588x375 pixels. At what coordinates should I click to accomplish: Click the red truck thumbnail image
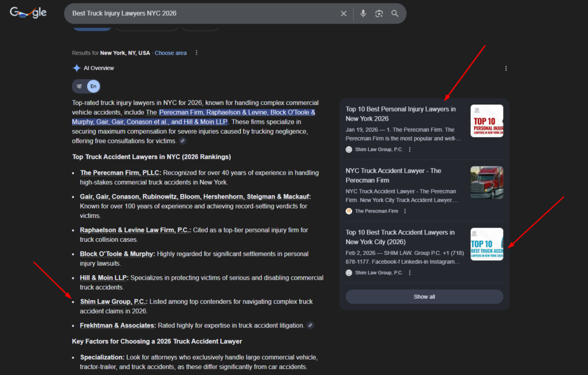coord(486,182)
